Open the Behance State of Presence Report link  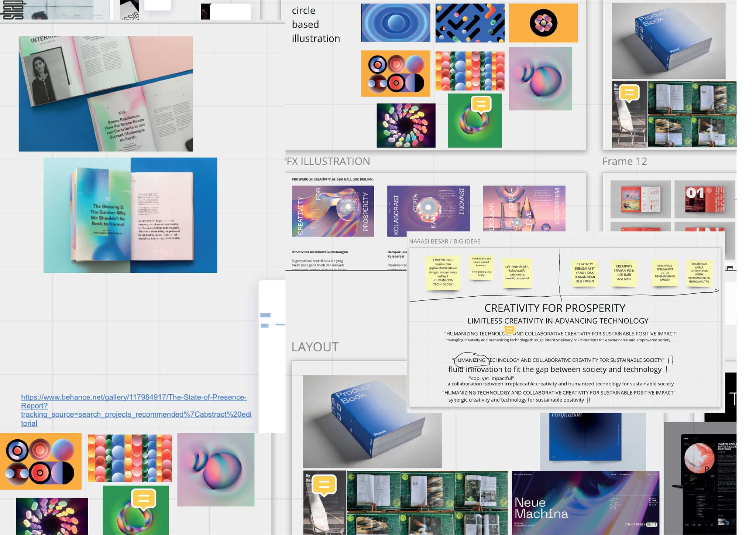136,410
